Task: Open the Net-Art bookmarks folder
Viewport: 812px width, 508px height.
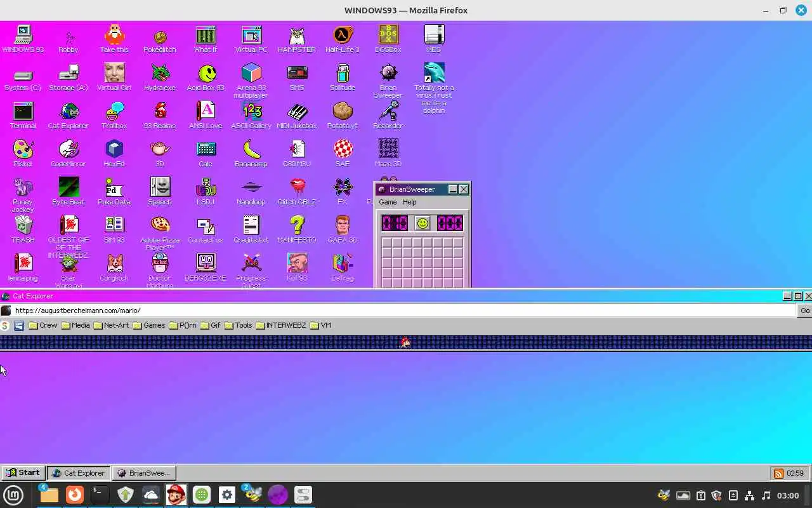Action: tap(111, 325)
